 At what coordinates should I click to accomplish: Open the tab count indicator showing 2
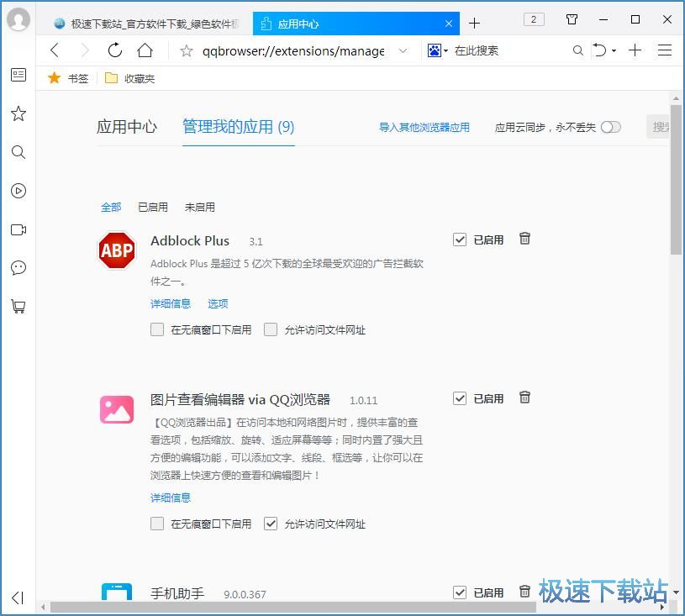(534, 19)
